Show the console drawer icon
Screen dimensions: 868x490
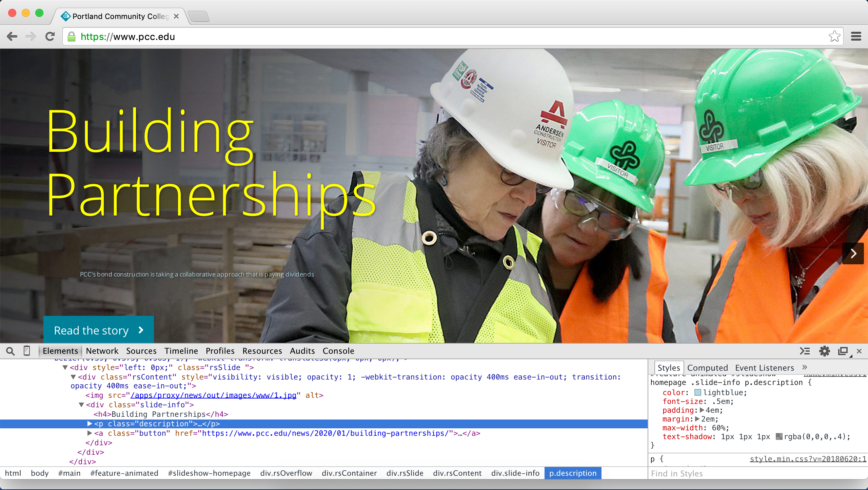coord(805,351)
